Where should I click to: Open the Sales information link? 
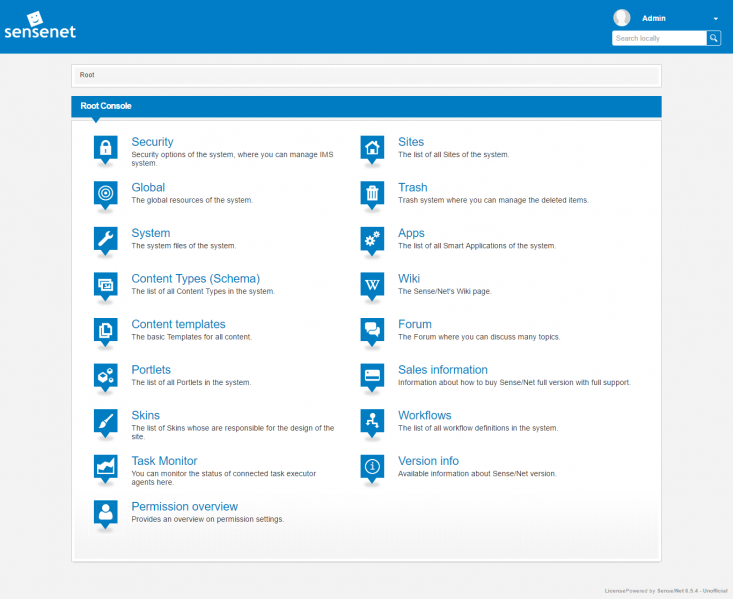click(x=443, y=369)
